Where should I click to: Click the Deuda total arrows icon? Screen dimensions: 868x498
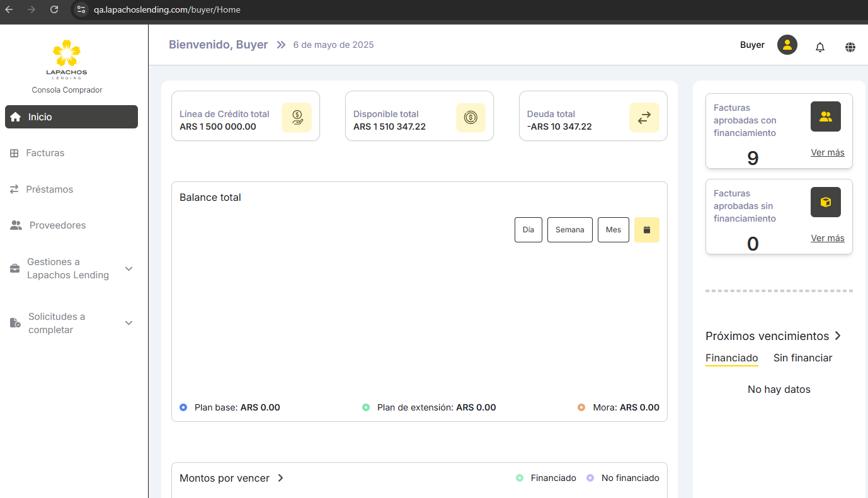coord(644,118)
